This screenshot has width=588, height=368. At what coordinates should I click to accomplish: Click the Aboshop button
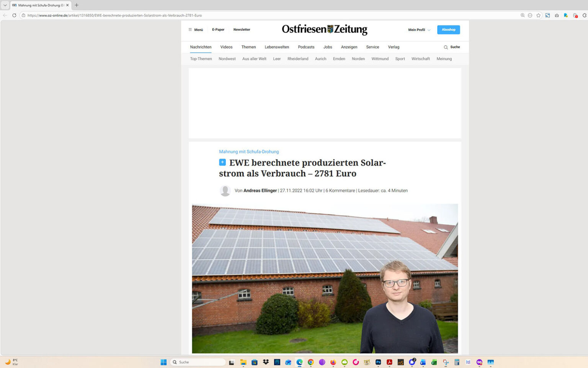(448, 30)
